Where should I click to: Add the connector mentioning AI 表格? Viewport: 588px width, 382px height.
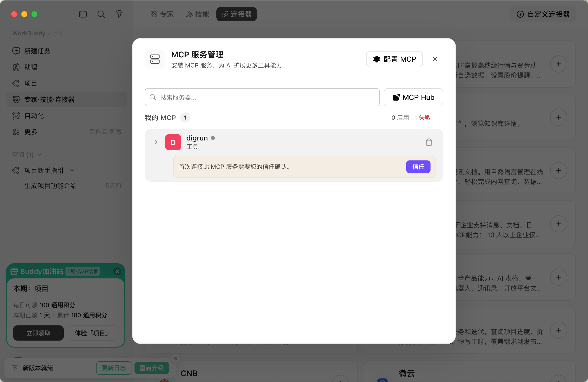559,277
